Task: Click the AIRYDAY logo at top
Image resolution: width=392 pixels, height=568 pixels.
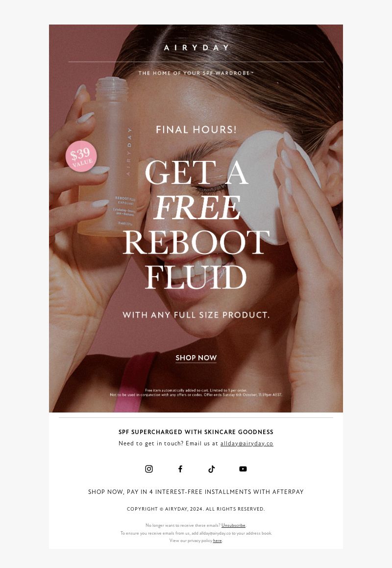Action: tap(196, 48)
